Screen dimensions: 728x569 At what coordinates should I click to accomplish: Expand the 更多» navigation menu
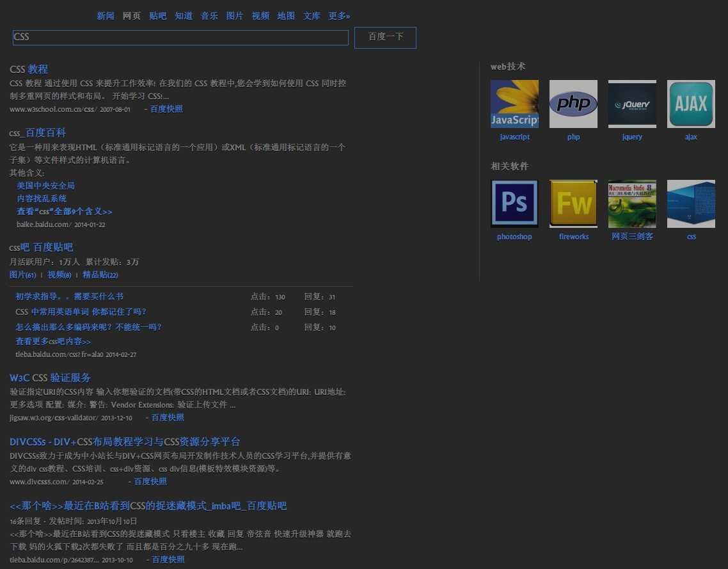pyautogui.click(x=339, y=15)
